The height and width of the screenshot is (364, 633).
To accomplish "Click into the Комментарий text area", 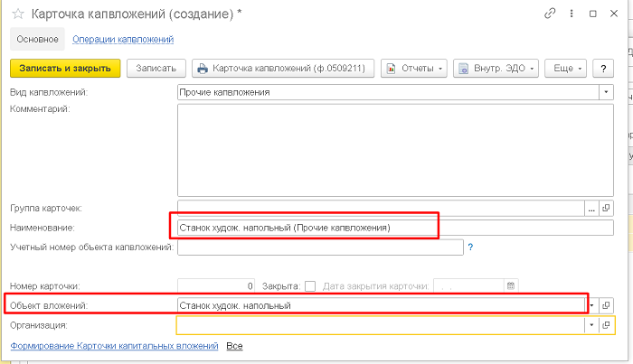I will [395, 149].
